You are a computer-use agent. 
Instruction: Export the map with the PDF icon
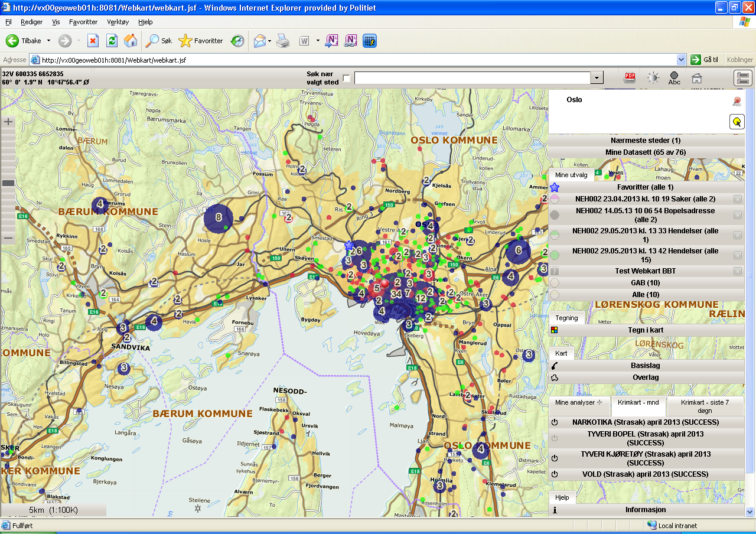[630, 77]
